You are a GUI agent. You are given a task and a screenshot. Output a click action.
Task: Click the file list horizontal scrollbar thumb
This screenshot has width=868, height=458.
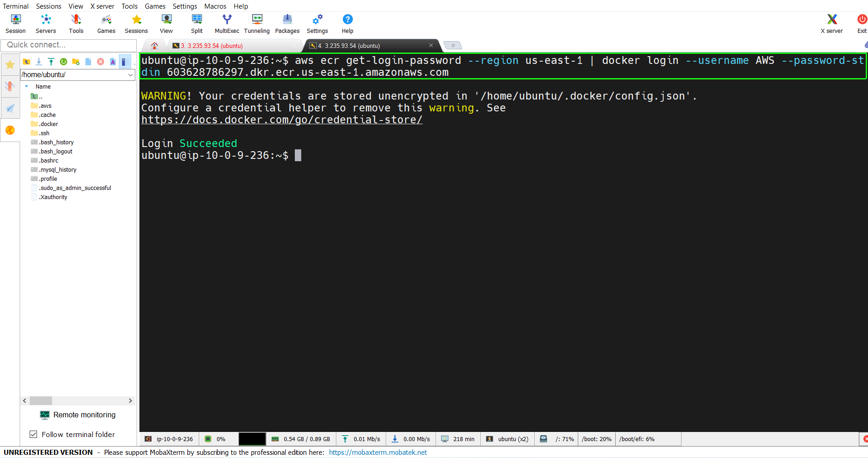click(41, 400)
